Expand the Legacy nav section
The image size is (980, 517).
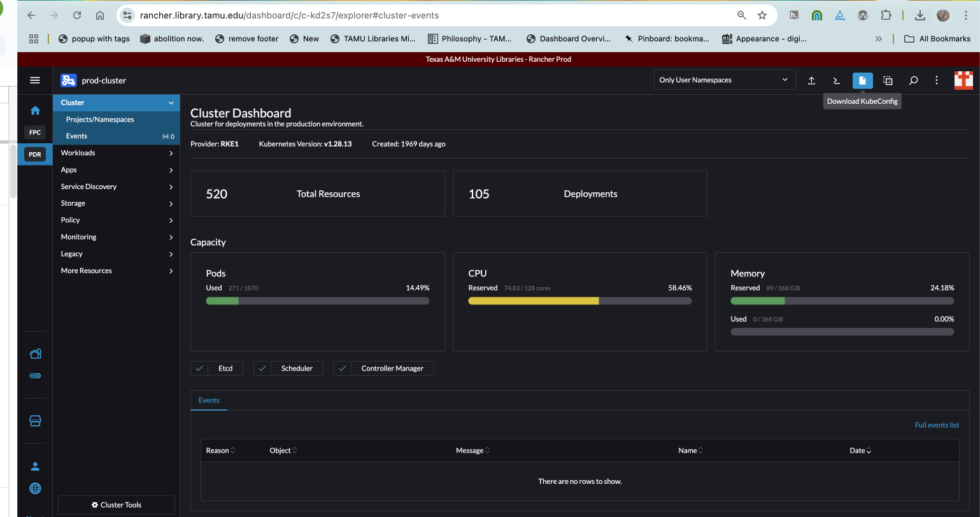[171, 254]
